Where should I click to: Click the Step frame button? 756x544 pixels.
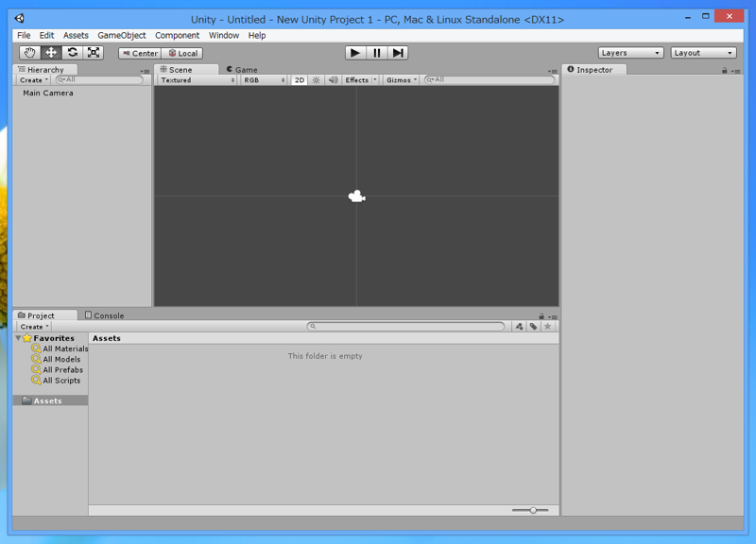click(398, 53)
